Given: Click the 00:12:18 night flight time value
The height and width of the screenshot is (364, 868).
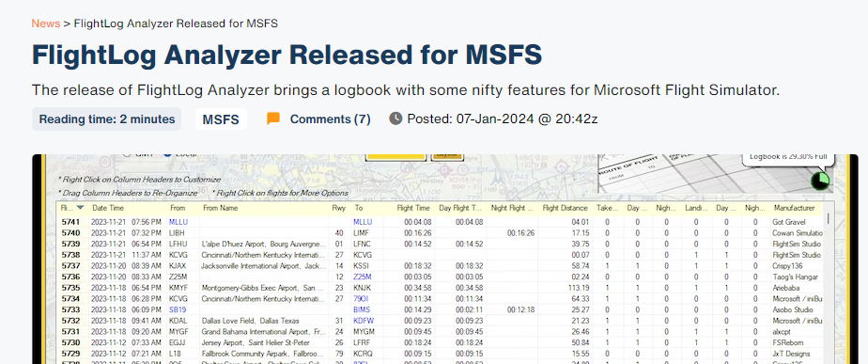Looking at the screenshot, I should (x=521, y=309).
